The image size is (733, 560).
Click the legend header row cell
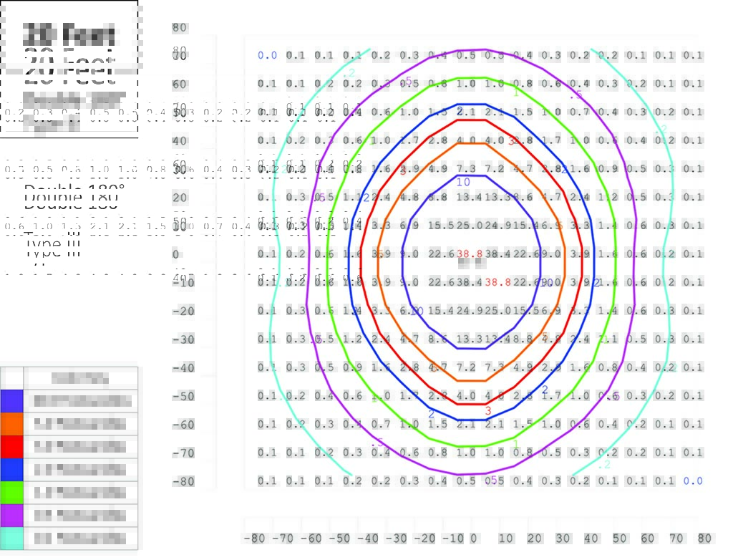click(80, 378)
